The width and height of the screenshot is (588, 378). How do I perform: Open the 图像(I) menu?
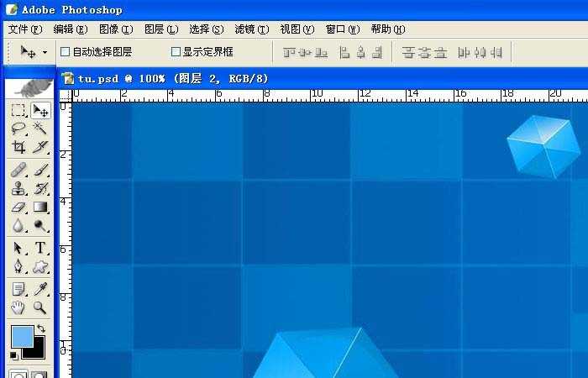[116, 29]
